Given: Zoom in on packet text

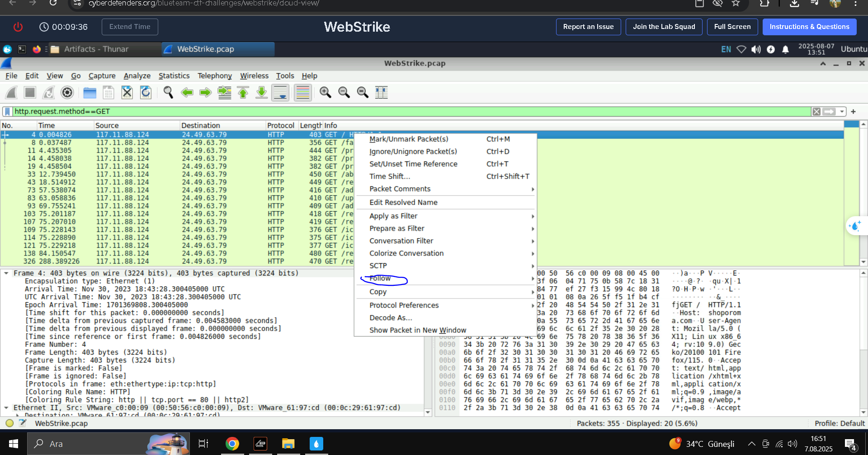Looking at the screenshot, I should 325,93.
